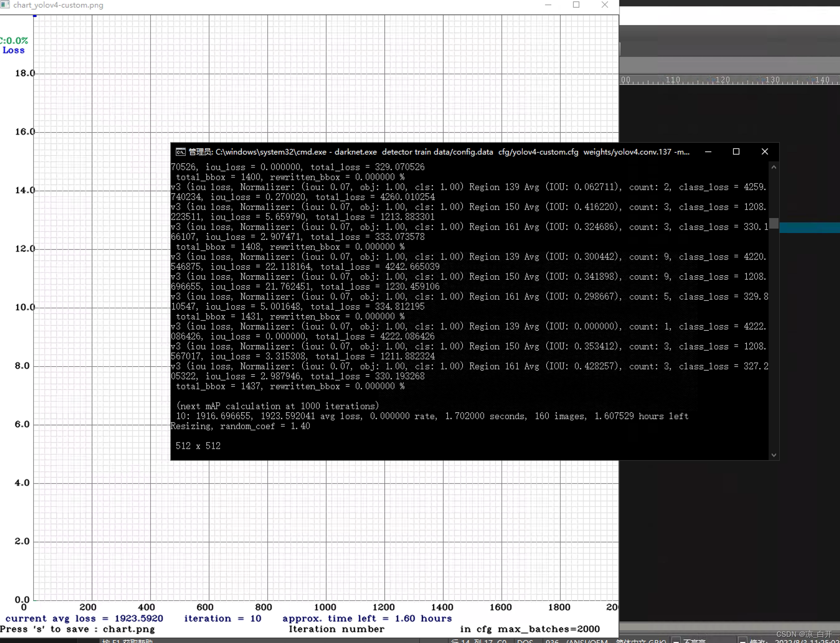The image size is (840, 643).
Task: Click the 'total_bbox = 1400' console line
Action: [x=290, y=177]
